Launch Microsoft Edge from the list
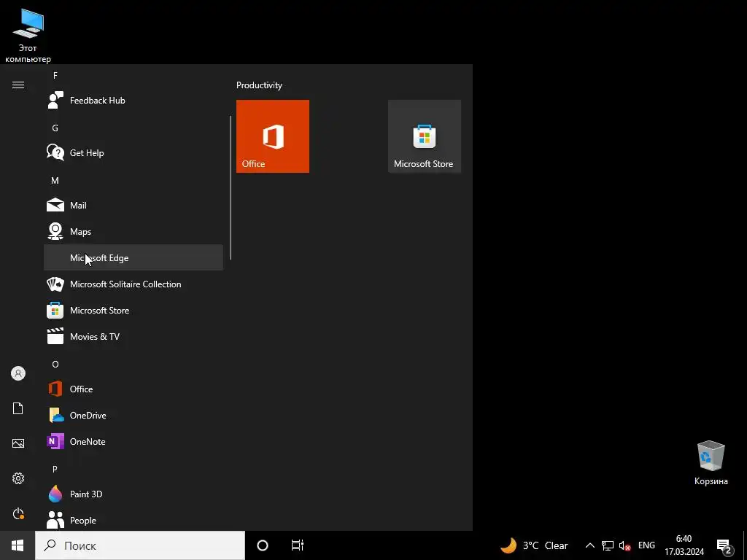 point(133,257)
